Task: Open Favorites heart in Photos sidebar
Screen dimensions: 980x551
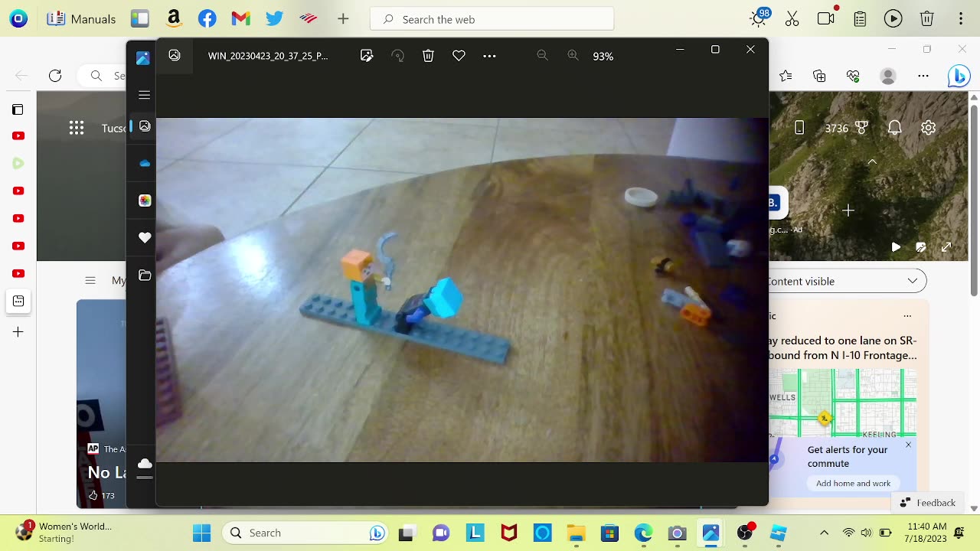Action: pyautogui.click(x=145, y=238)
